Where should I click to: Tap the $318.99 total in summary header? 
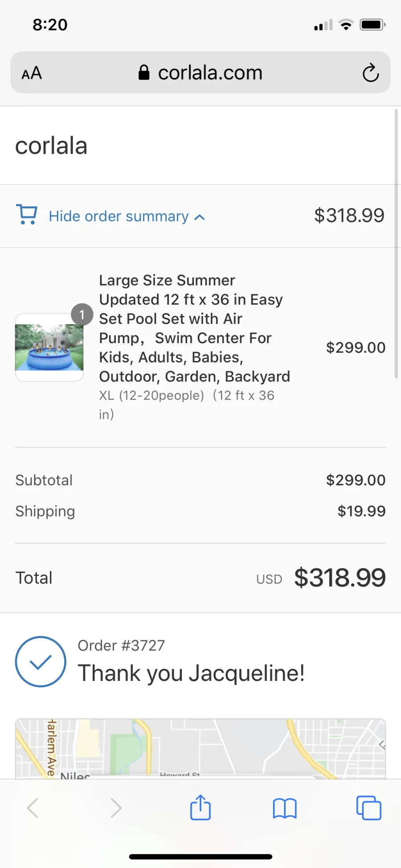pyautogui.click(x=349, y=216)
